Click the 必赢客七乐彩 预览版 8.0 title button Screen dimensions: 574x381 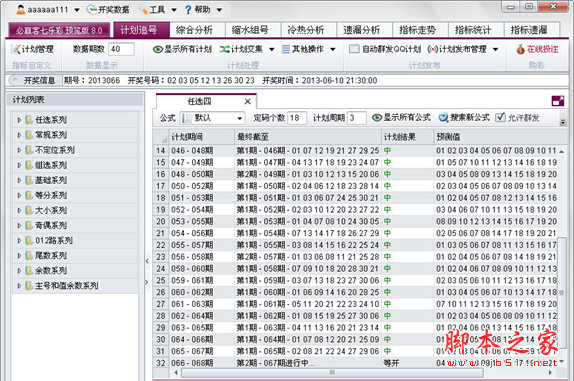[x=59, y=30]
